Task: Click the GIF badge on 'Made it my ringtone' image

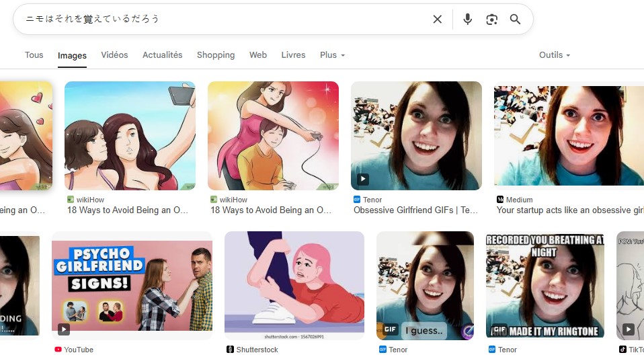Action: 499,329
